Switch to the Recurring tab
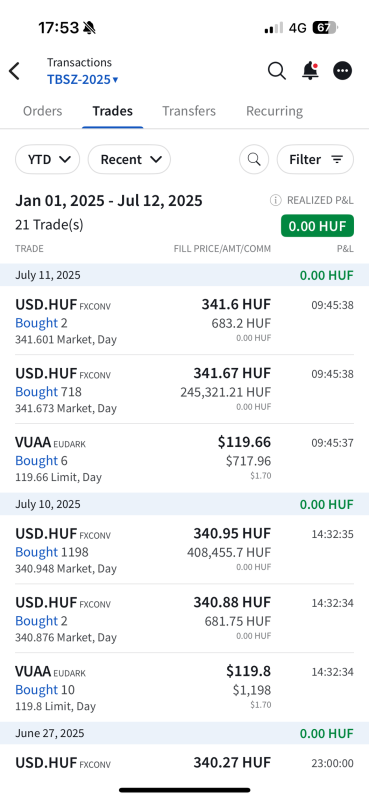Image resolution: width=369 pixels, height=800 pixels. [x=274, y=111]
